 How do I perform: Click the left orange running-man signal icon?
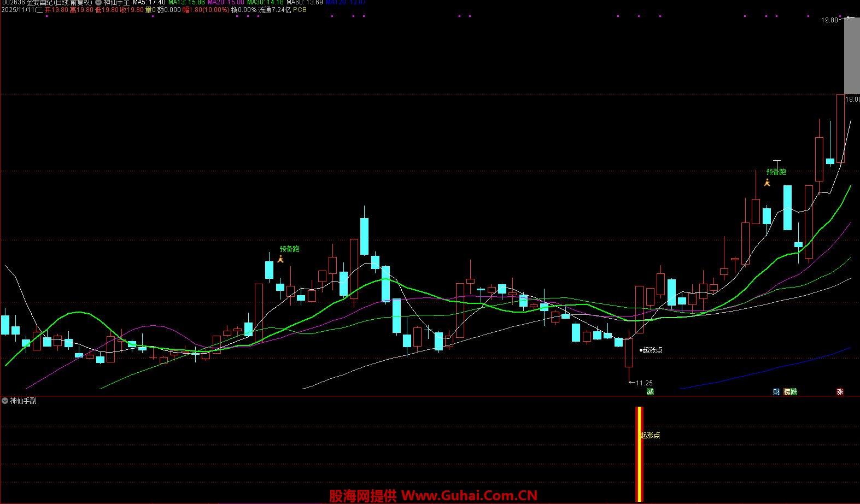pyautogui.click(x=280, y=259)
